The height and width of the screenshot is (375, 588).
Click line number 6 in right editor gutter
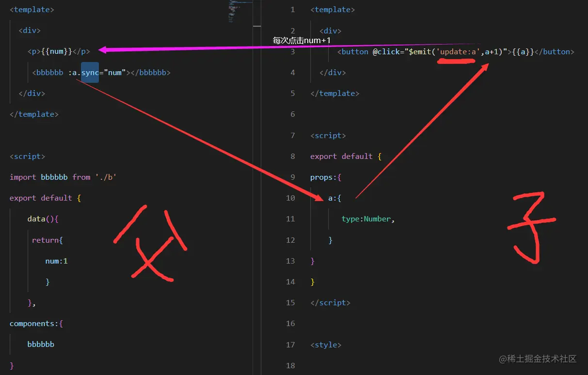(292, 114)
